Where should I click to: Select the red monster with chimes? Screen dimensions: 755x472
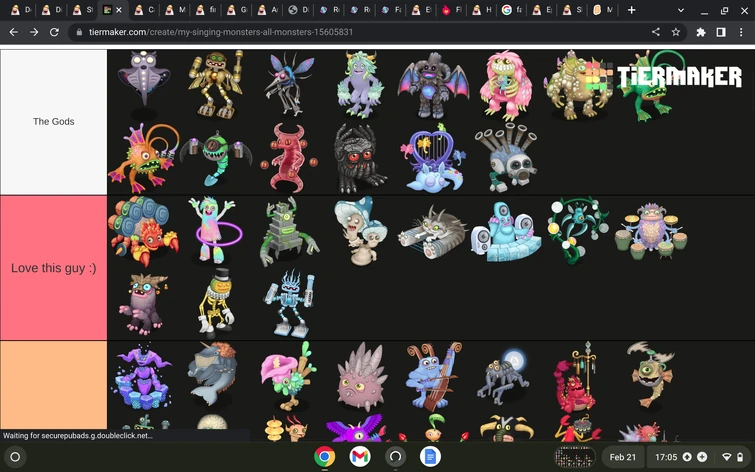coord(576,377)
